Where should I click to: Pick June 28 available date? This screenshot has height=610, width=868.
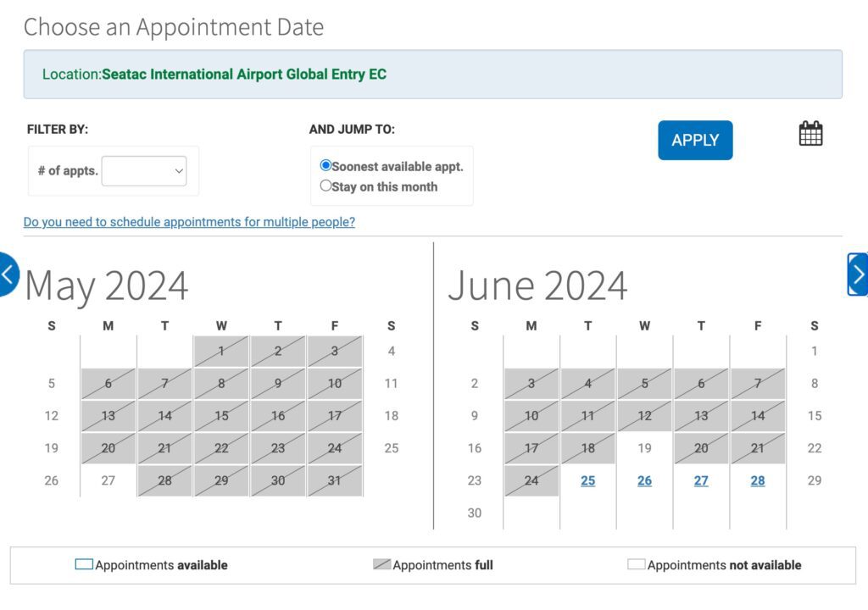pos(758,480)
